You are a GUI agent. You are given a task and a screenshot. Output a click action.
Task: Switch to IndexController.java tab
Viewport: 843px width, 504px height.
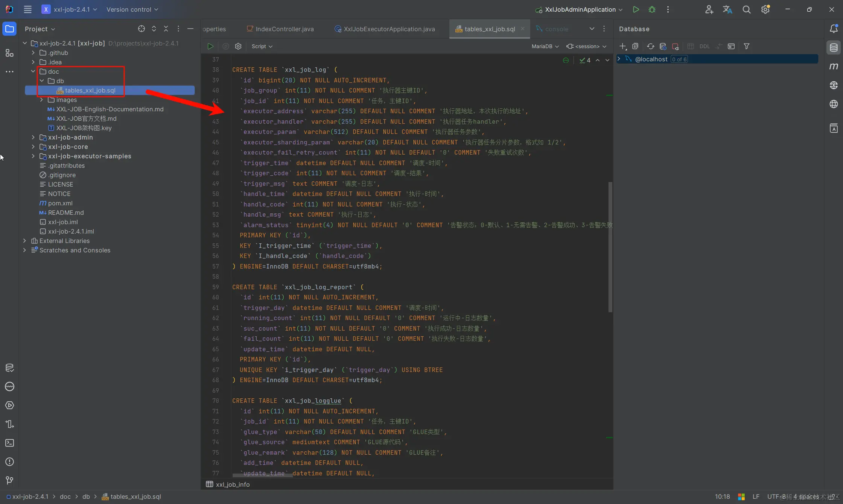[280, 29]
